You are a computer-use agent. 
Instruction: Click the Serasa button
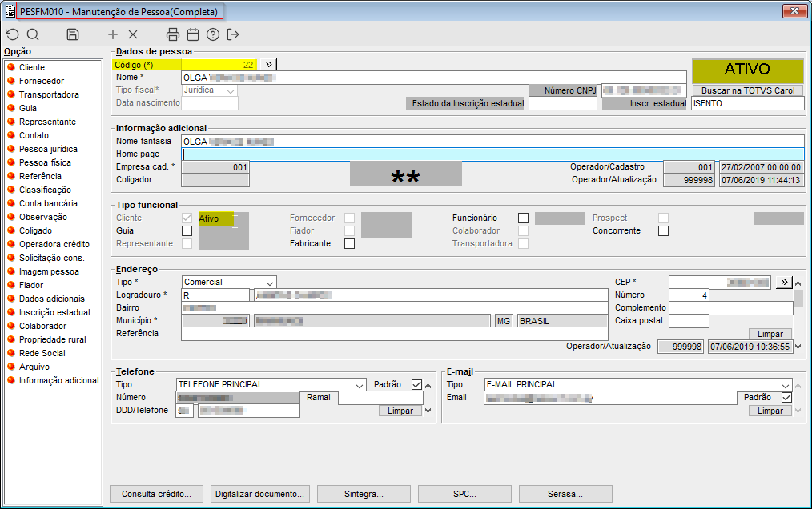point(565,494)
